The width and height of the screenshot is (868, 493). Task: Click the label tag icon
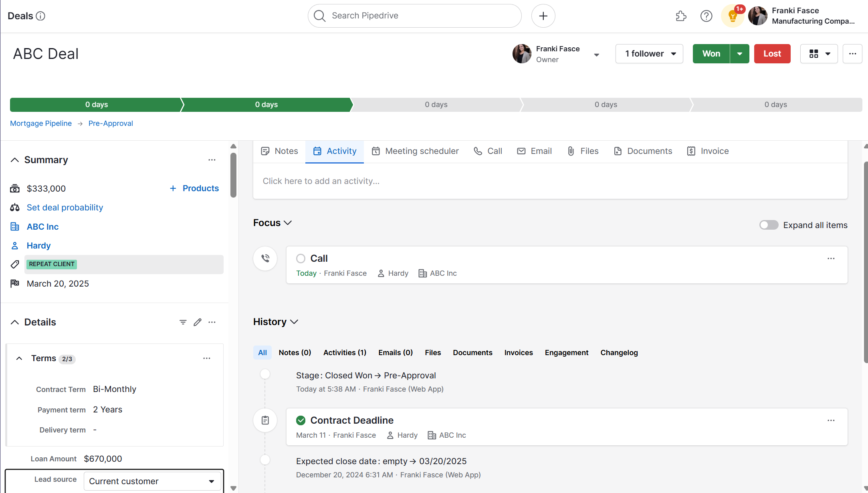[x=15, y=265]
